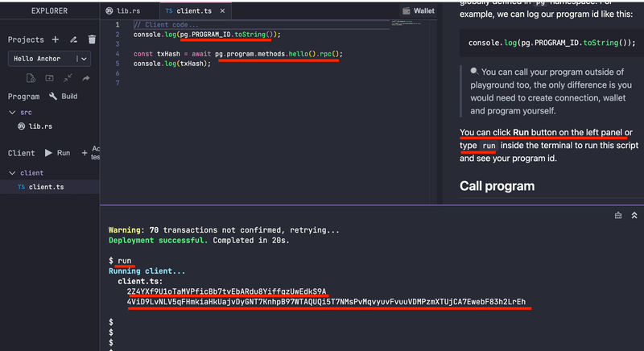Collapse all folders icon in explorer
The height and width of the screenshot is (351, 644).
pyautogui.click(x=68, y=78)
